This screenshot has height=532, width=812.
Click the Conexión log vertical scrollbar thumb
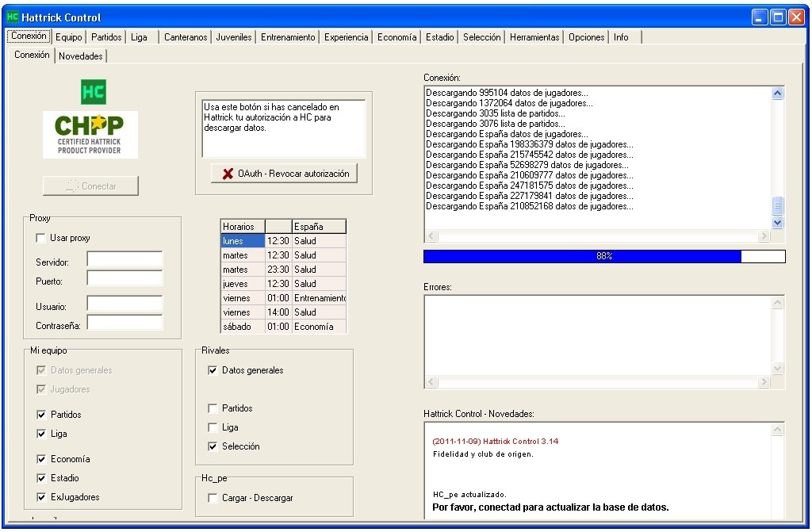click(777, 205)
